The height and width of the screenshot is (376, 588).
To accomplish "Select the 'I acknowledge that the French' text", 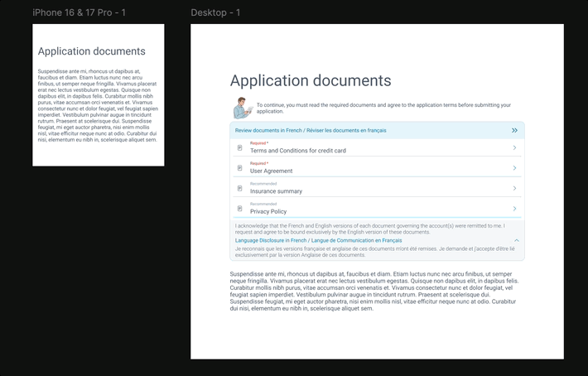I will pos(370,229).
